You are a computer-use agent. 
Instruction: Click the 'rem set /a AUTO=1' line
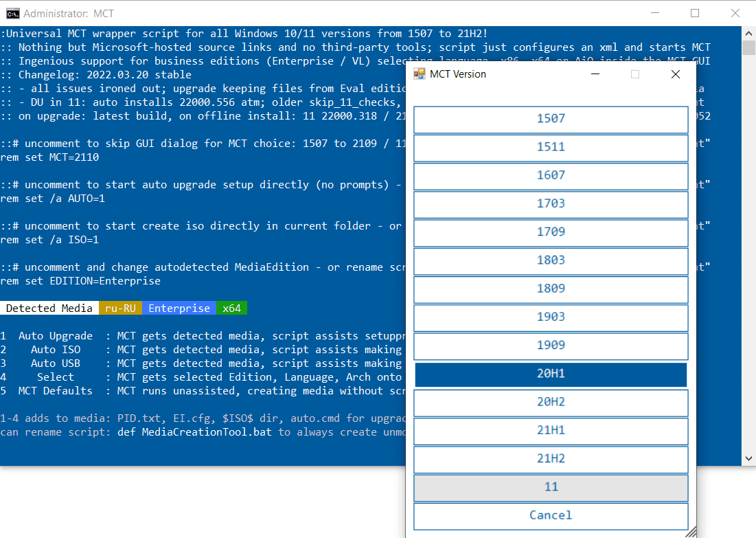[x=53, y=199]
